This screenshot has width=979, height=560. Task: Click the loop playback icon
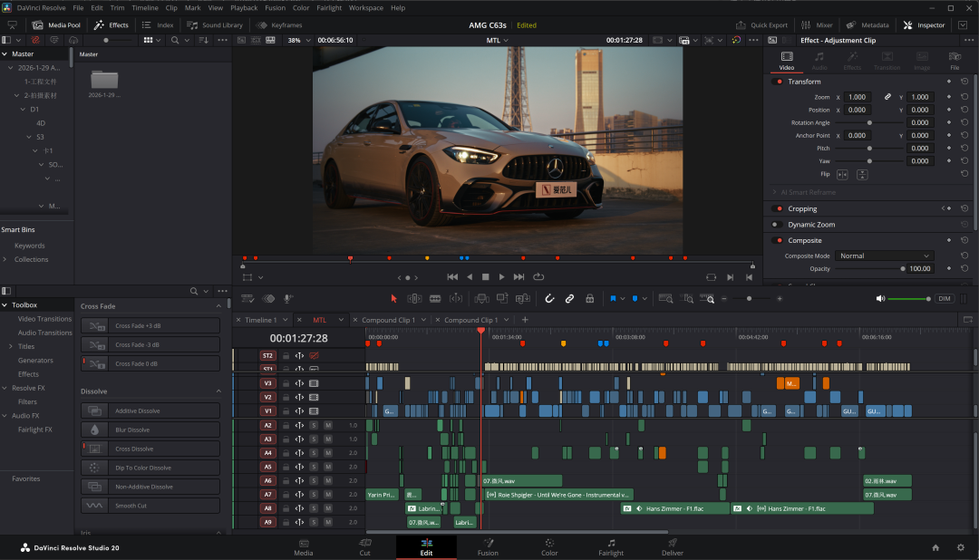tap(538, 276)
